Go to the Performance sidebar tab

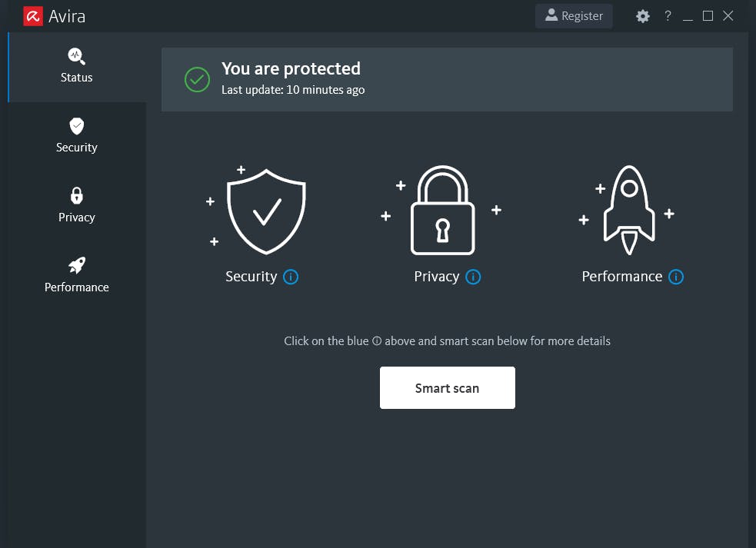pyautogui.click(x=76, y=276)
